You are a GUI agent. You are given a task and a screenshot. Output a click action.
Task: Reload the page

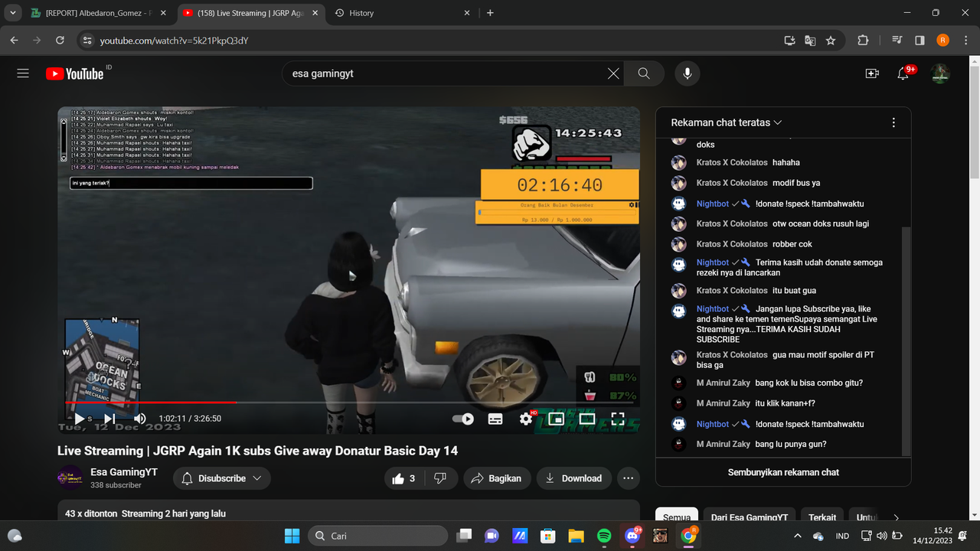click(59, 41)
